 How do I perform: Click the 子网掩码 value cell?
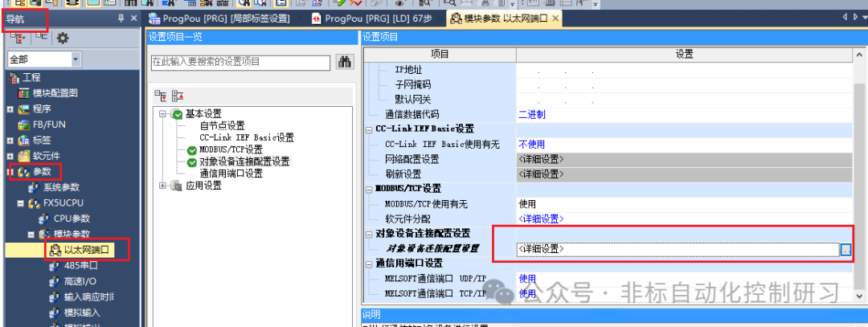pyautogui.click(x=685, y=85)
